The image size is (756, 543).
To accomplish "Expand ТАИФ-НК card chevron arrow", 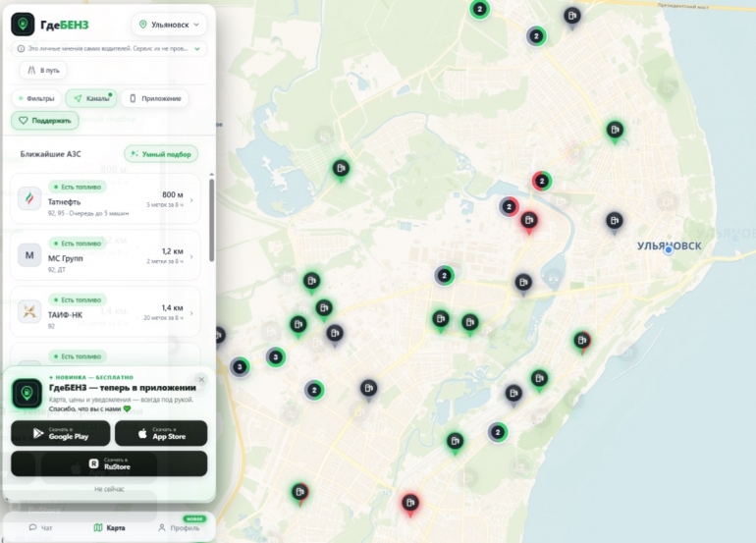I will tap(191, 313).
